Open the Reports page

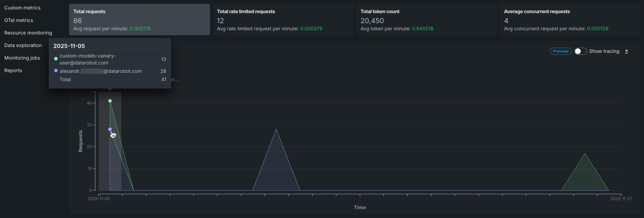[13, 71]
